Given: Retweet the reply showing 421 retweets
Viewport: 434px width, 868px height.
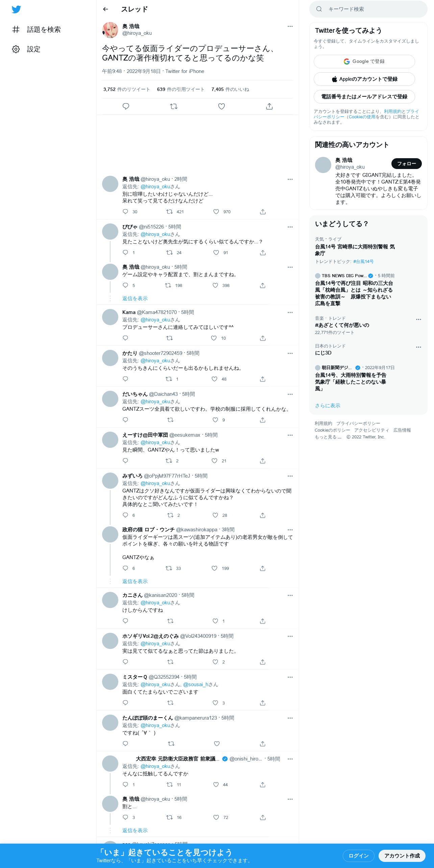Looking at the screenshot, I should (x=169, y=212).
